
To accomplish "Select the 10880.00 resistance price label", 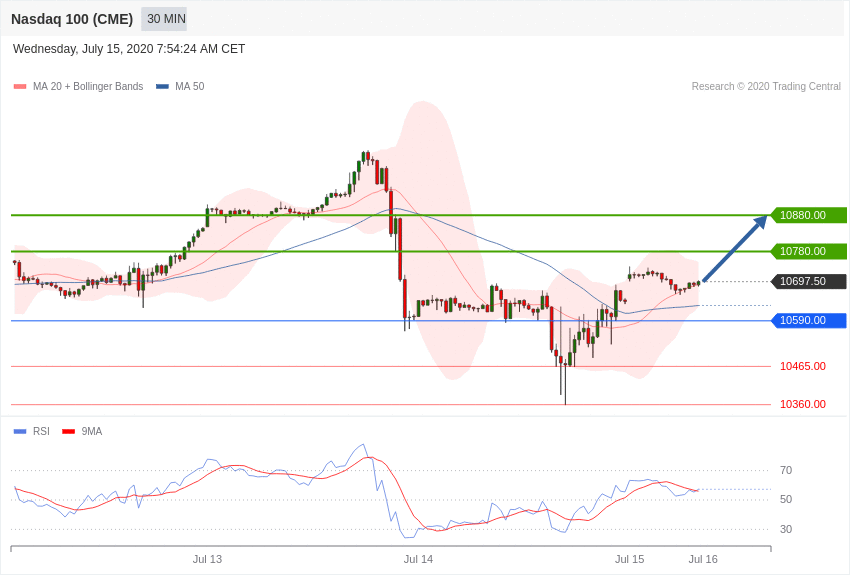I will point(809,215).
